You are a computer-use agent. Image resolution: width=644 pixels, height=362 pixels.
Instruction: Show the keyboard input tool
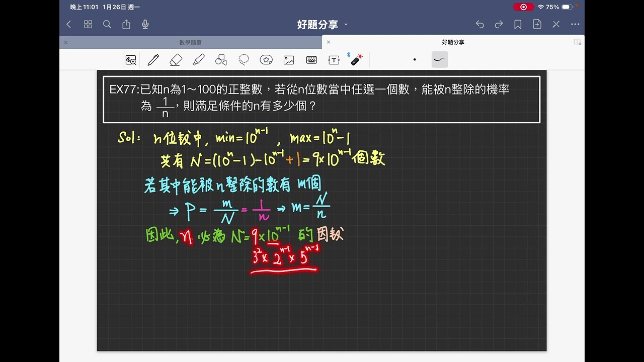tap(311, 60)
